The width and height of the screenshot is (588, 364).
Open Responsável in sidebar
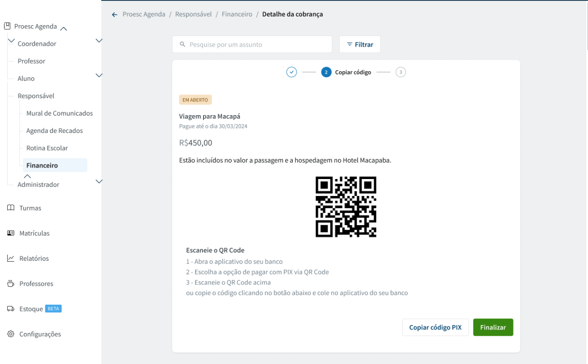click(x=36, y=96)
